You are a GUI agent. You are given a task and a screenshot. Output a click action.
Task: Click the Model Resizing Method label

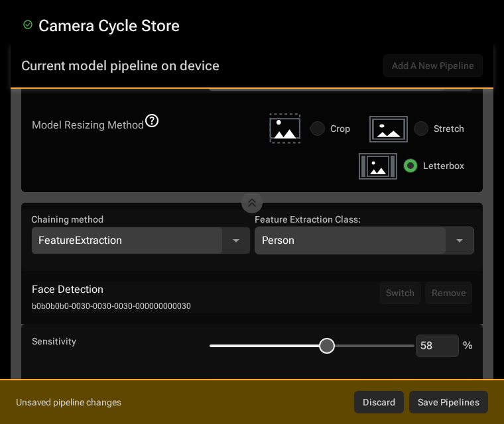tap(88, 125)
